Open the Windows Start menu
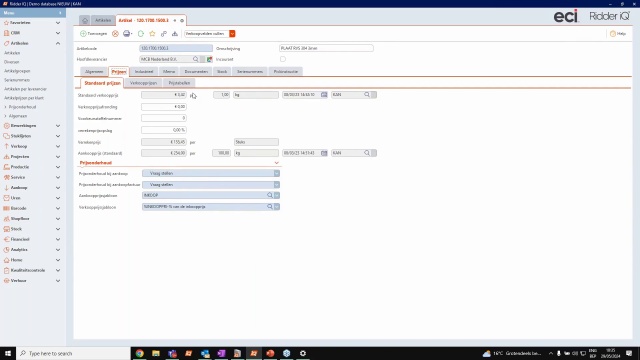The height and width of the screenshot is (360, 640). [x=8, y=353]
